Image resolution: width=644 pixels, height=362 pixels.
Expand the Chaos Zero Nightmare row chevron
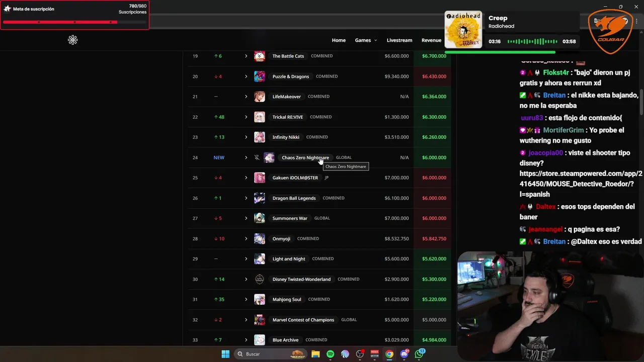[x=246, y=157]
